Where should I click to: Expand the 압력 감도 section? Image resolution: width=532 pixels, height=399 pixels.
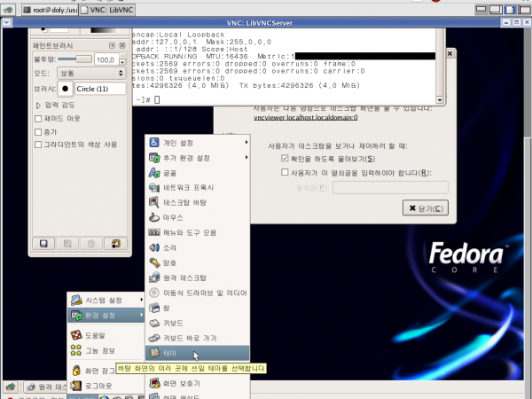tap(38, 106)
